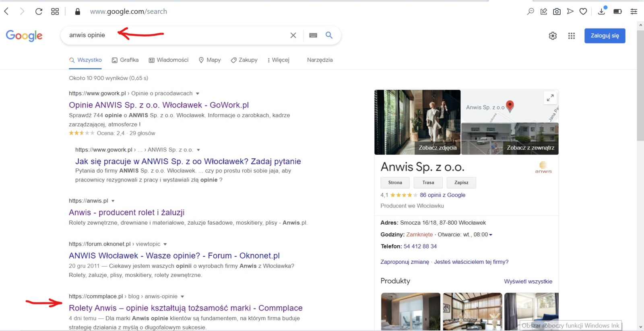Image resolution: width=644 pixels, height=331 pixels.
Task: Switch to the Mapy tab
Action: click(210, 60)
